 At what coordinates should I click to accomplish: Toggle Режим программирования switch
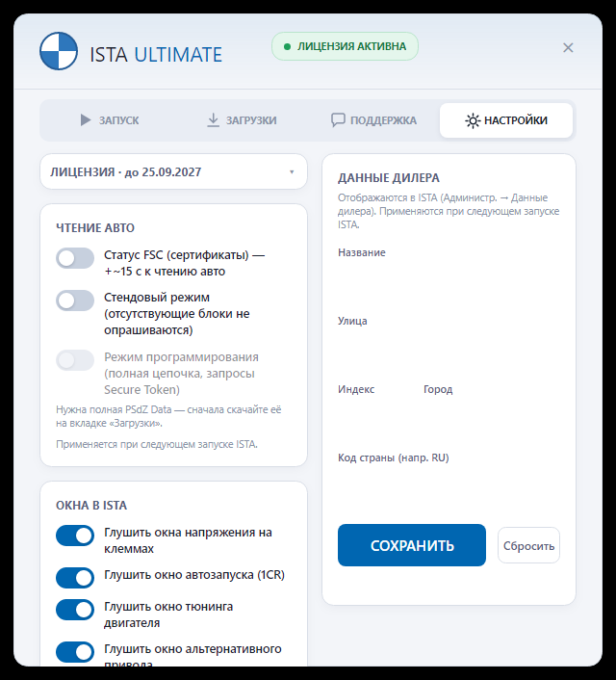75,360
